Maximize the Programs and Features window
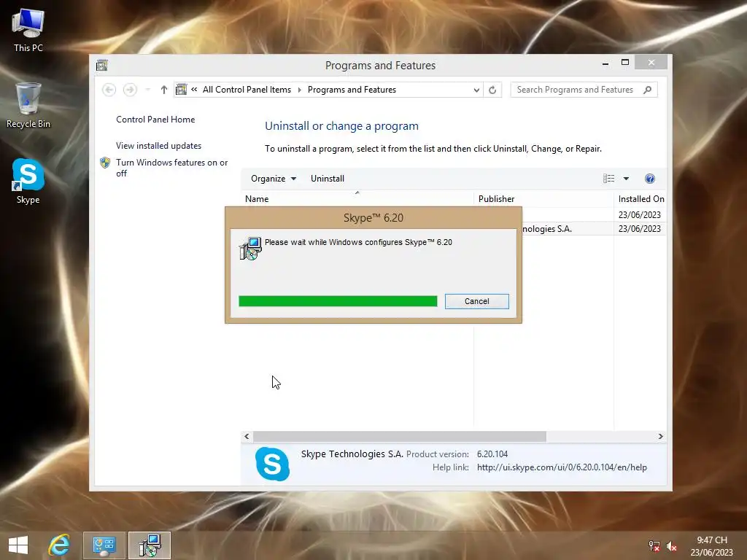The image size is (747, 560). [625, 63]
